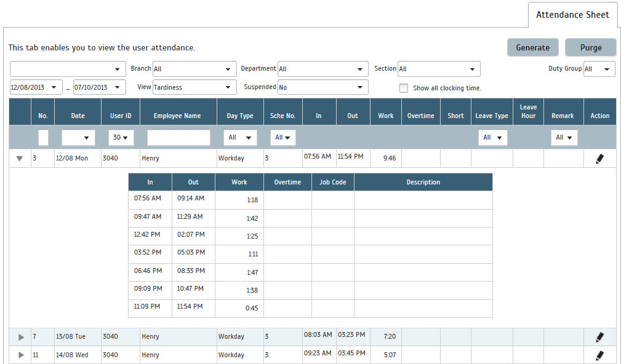Viewport: 621px width, 364px height.
Task: Expand the 14/08 Wed row
Action: pos(21,355)
